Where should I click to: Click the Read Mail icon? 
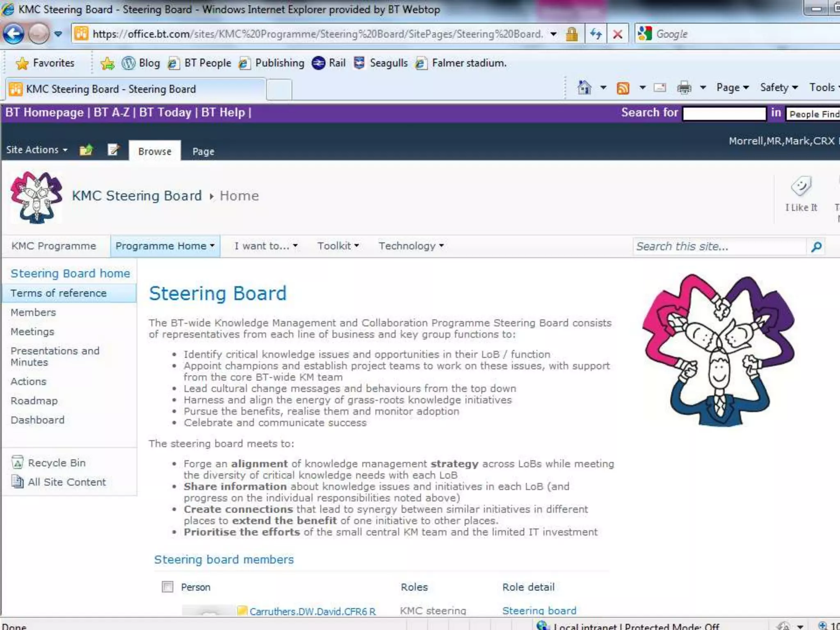tap(660, 87)
